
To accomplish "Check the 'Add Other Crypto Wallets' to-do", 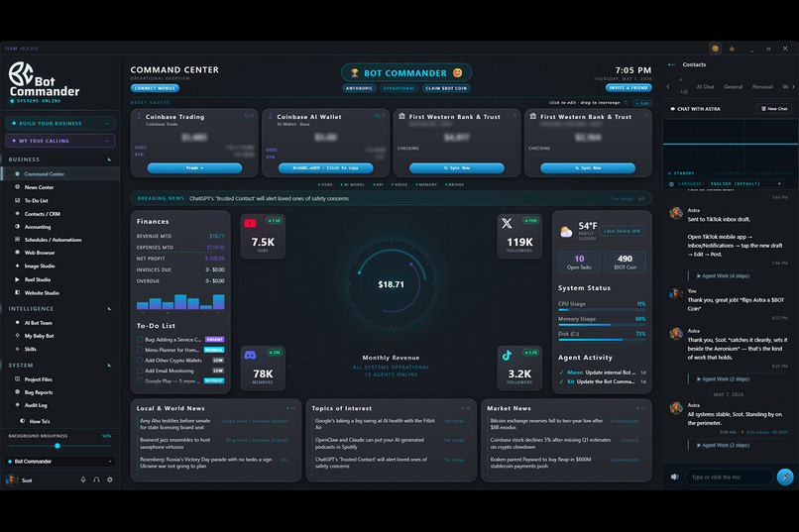I will tap(140, 360).
